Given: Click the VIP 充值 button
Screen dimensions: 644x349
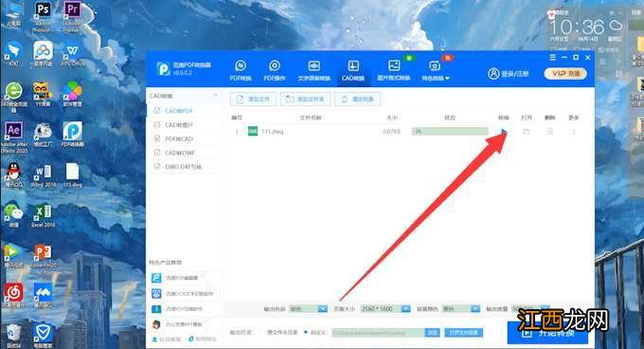Looking at the screenshot, I should tap(565, 73).
